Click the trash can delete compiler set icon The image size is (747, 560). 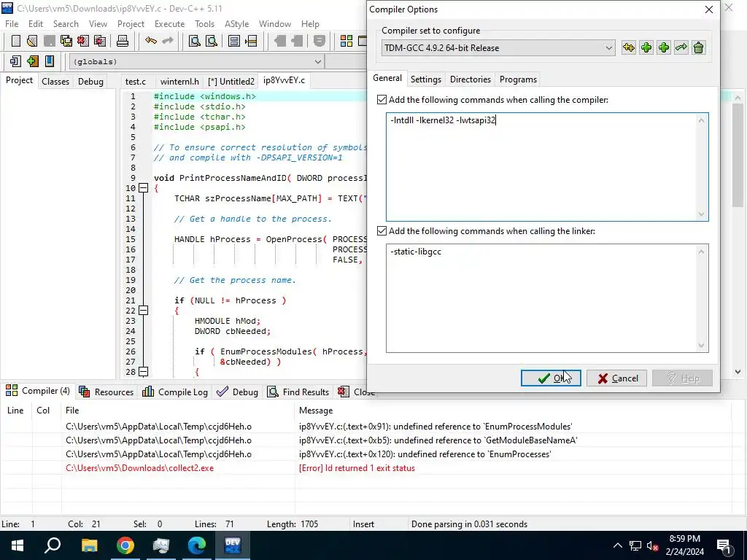pyautogui.click(x=698, y=47)
